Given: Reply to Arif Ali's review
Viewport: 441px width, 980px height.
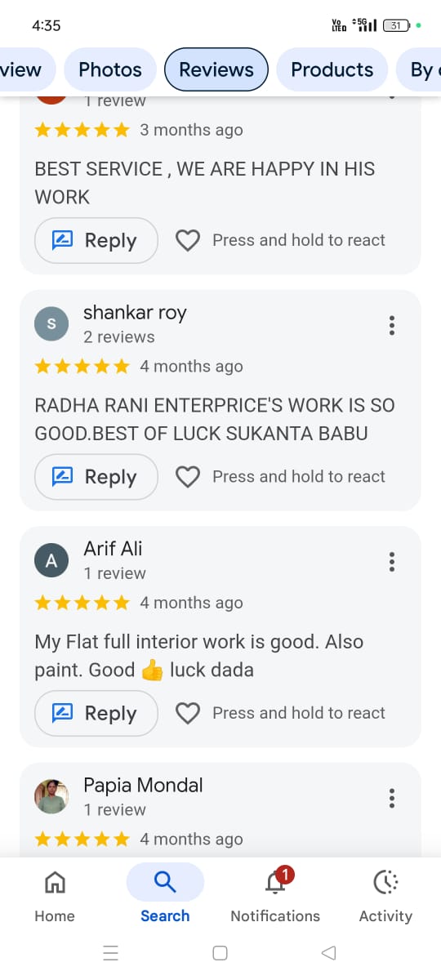Looking at the screenshot, I should [x=96, y=714].
